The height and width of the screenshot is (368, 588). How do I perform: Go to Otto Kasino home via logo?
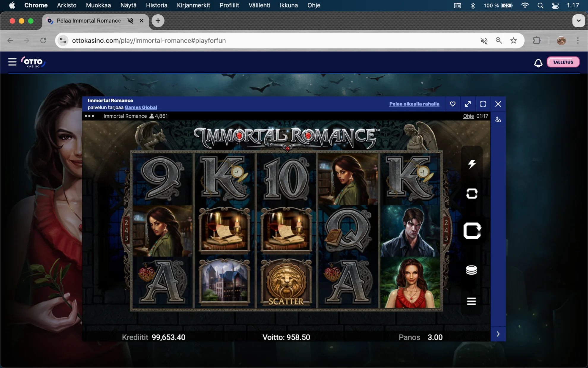click(x=33, y=62)
